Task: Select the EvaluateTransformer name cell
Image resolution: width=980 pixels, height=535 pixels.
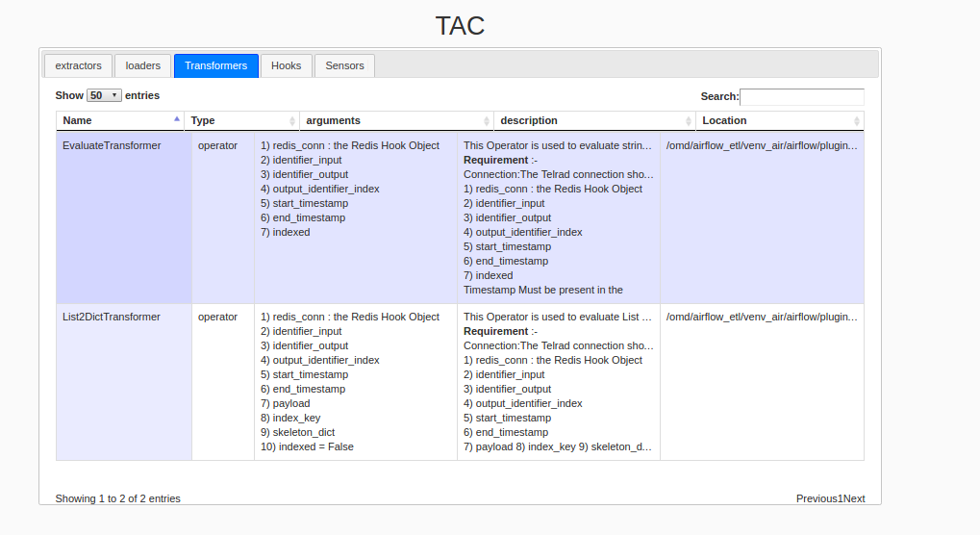Action: click(x=124, y=217)
